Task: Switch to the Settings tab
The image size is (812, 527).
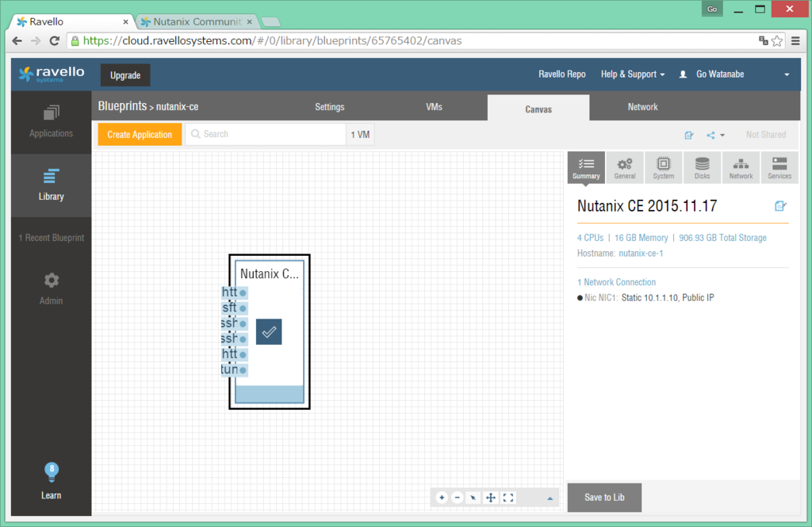Action: point(330,107)
